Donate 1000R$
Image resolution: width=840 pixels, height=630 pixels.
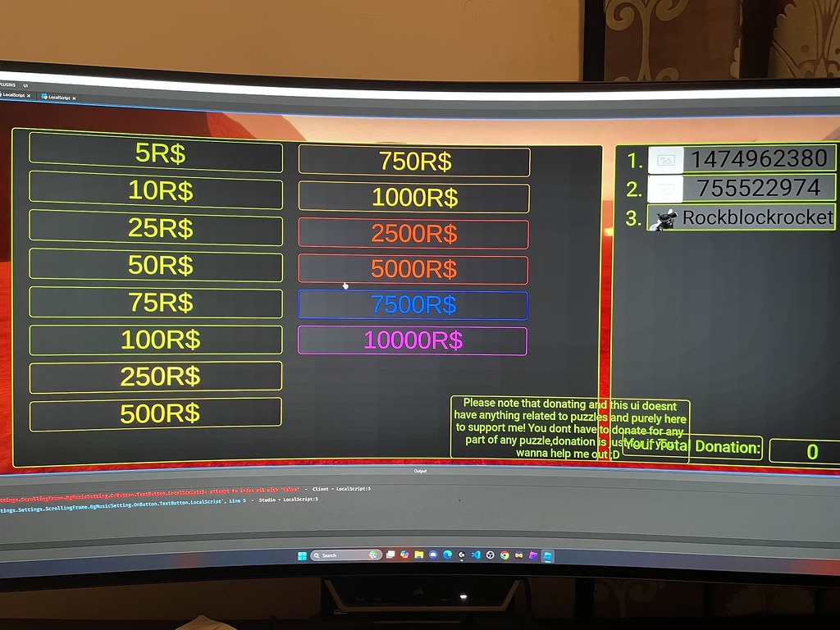[413, 197]
